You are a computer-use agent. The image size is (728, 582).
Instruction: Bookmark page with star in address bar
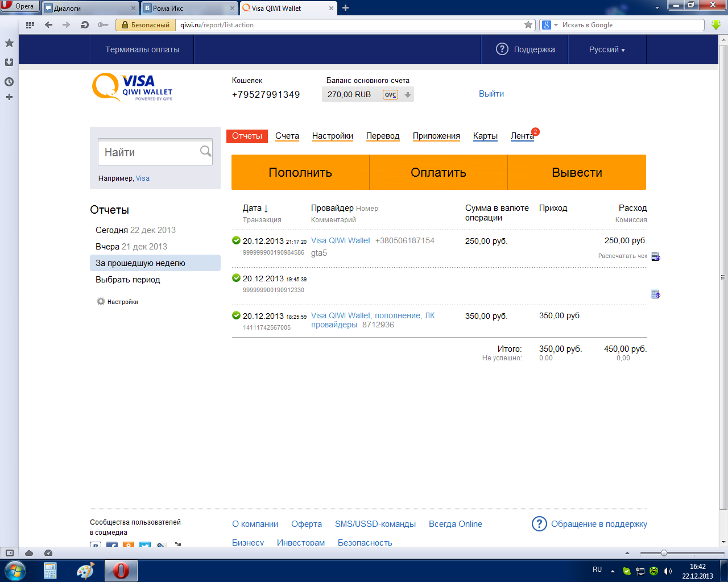[x=528, y=25]
